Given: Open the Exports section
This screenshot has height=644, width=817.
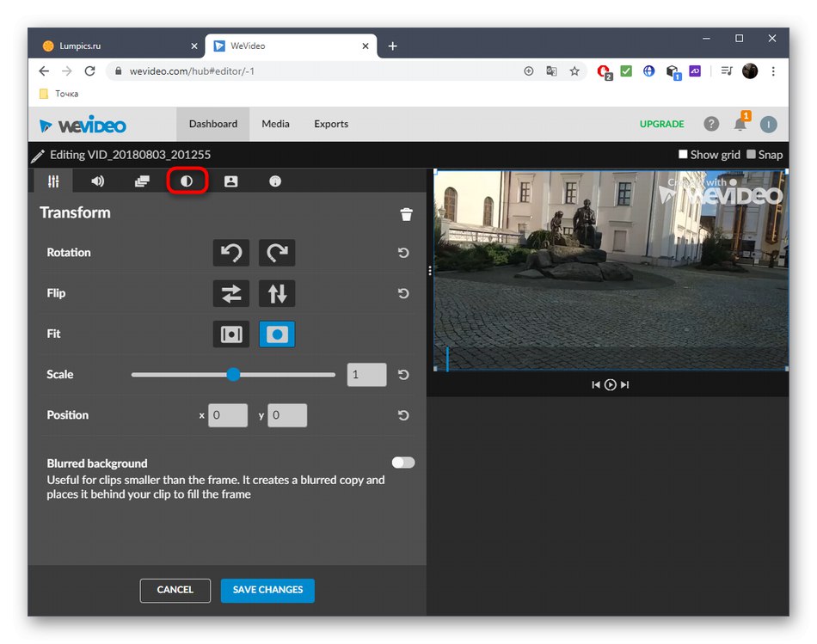Looking at the screenshot, I should coord(330,124).
